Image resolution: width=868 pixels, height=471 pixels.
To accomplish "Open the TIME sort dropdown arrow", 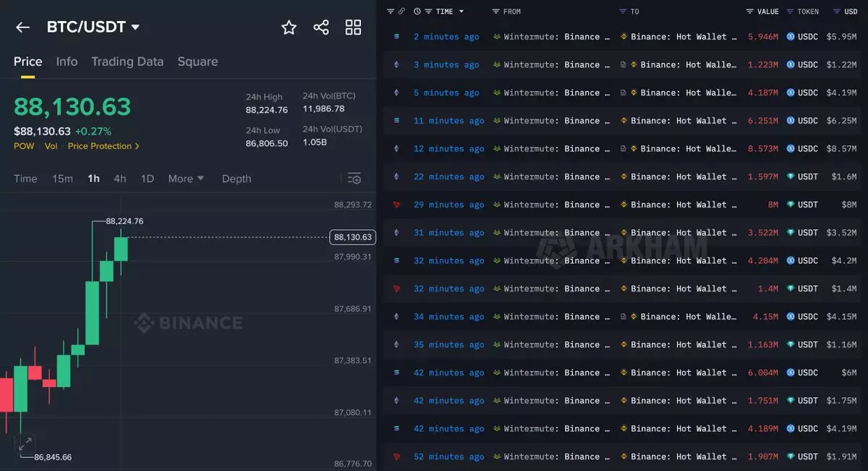I will click(x=461, y=12).
